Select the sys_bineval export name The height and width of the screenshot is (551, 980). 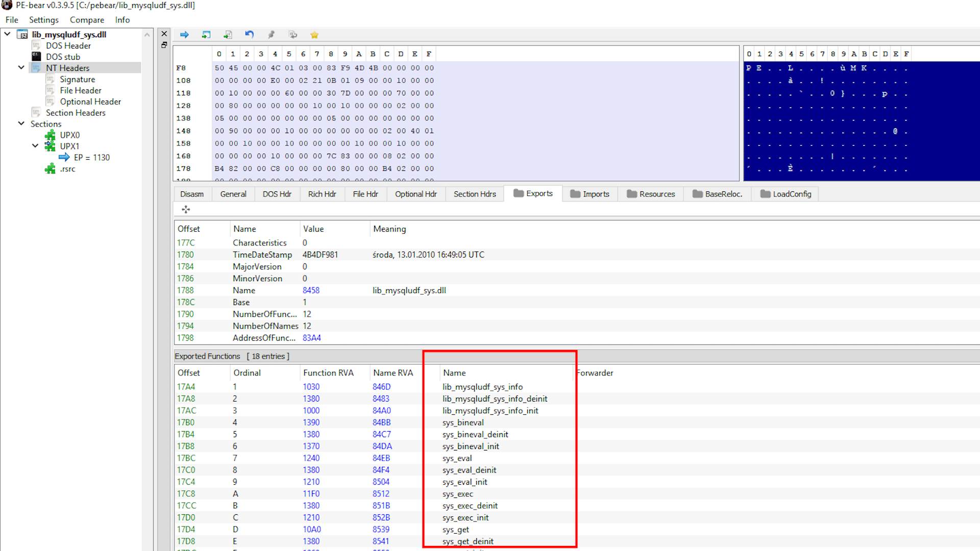[x=463, y=422]
